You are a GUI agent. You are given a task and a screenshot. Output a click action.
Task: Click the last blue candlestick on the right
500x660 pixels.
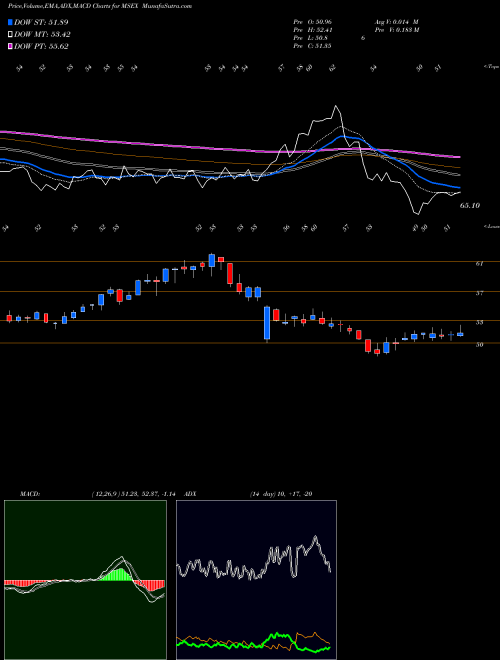pos(460,334)
